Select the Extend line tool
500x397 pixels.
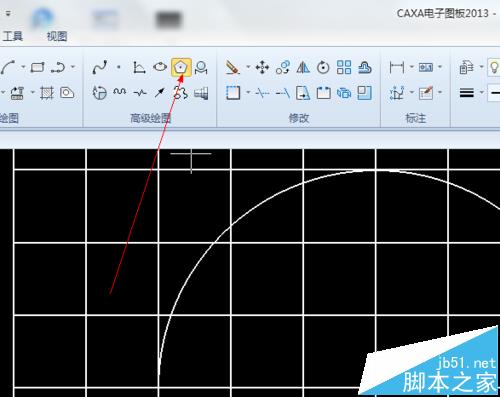(283, 93)
